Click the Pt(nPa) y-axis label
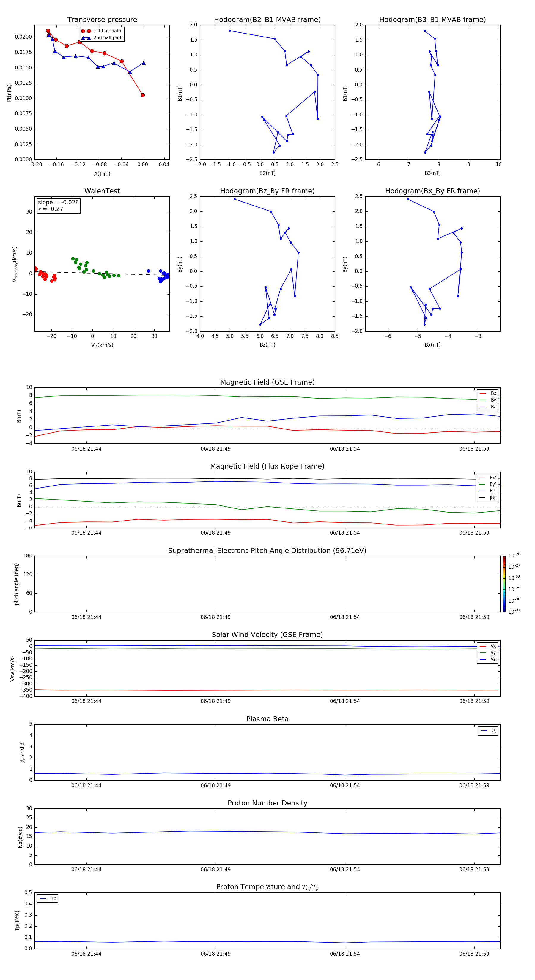 coord(9,93)
